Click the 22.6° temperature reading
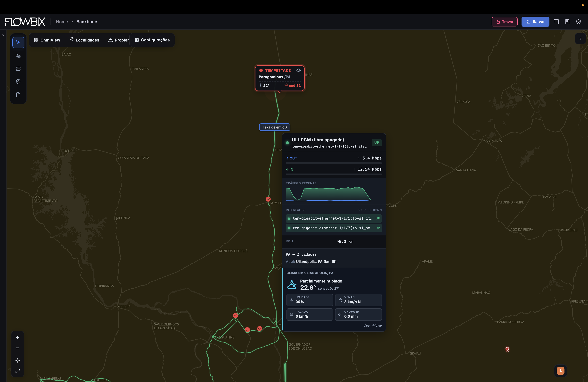Image resolution: width=588 pixels, height=382 pixels. click(308, 288)
